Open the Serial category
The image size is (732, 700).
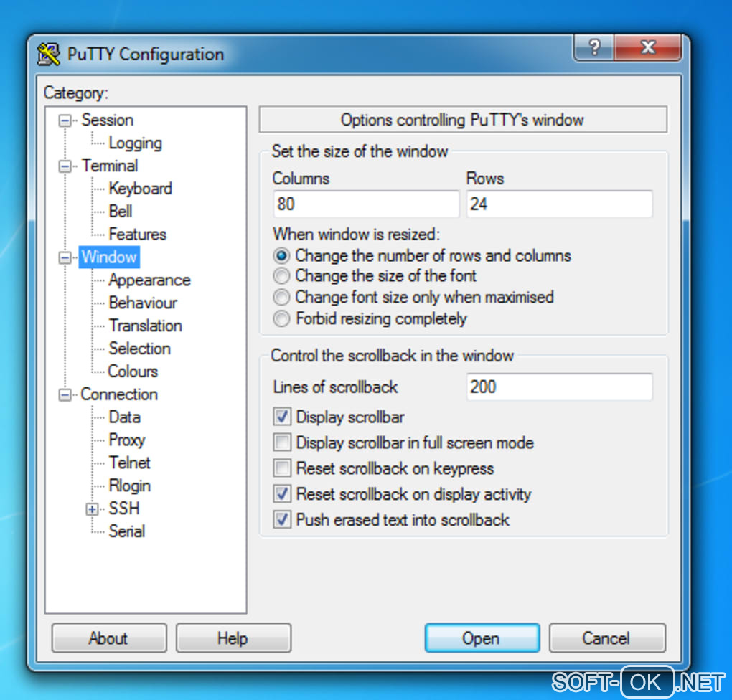[x=126, y=531]
